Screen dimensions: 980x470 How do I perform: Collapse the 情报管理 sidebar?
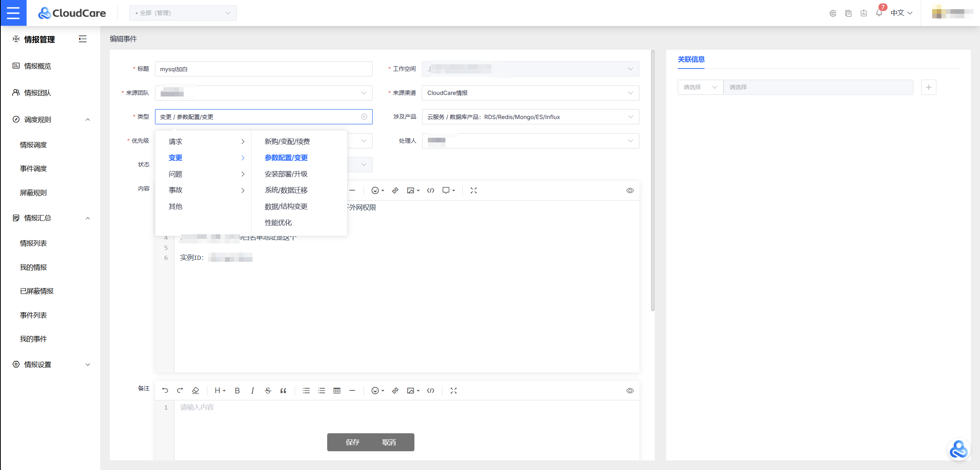point(82,39)
